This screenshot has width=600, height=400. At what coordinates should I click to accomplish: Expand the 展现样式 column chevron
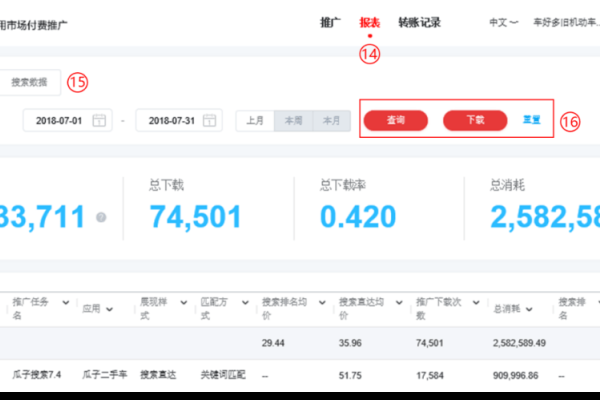pos(184,303)
